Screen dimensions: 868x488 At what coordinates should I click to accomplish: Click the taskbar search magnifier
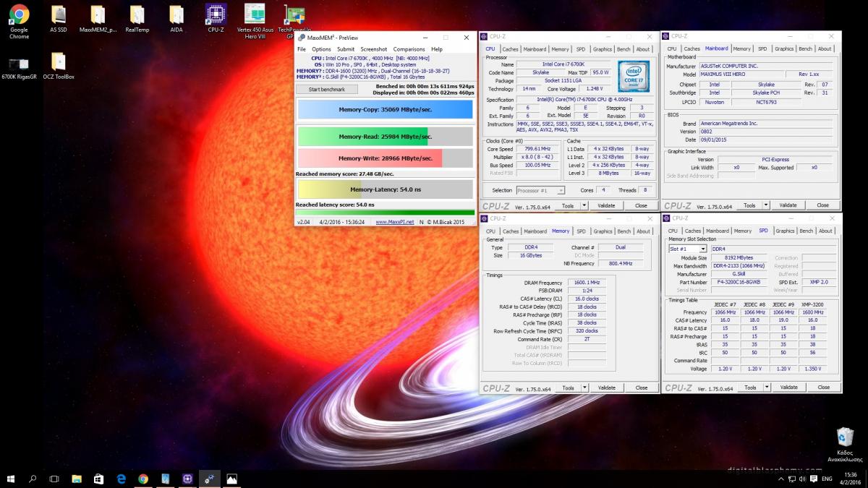33,479
